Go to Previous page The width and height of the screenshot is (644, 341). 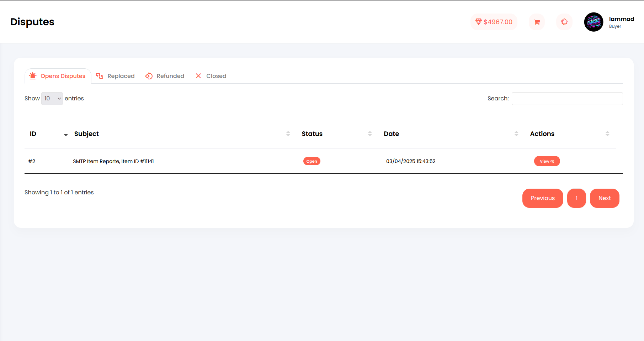tap(542, 198)
